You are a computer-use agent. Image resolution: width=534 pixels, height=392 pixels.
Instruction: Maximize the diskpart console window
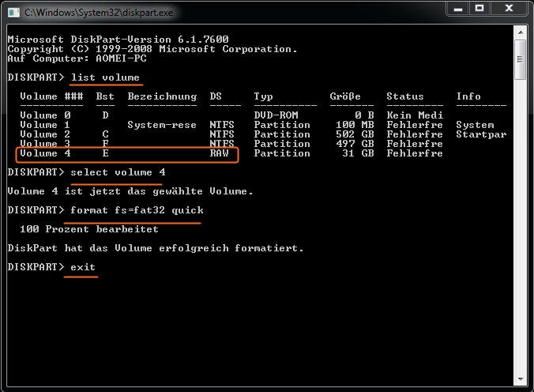[479, 10]
